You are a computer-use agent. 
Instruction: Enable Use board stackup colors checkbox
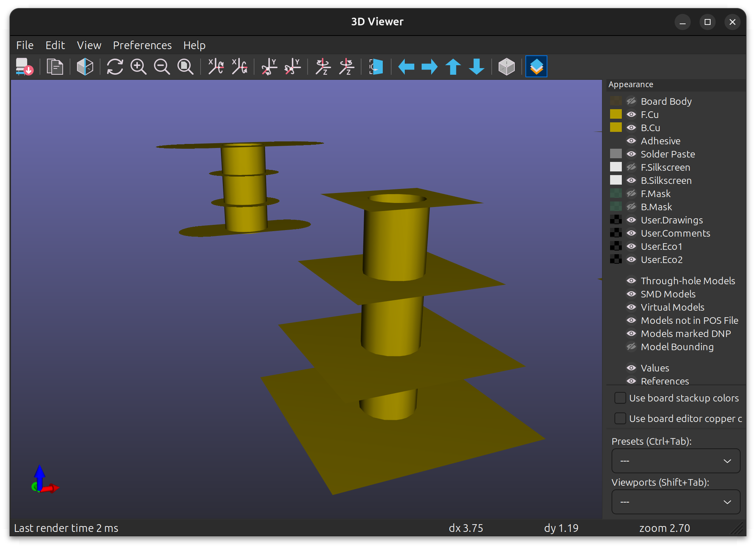coord(620,398)
